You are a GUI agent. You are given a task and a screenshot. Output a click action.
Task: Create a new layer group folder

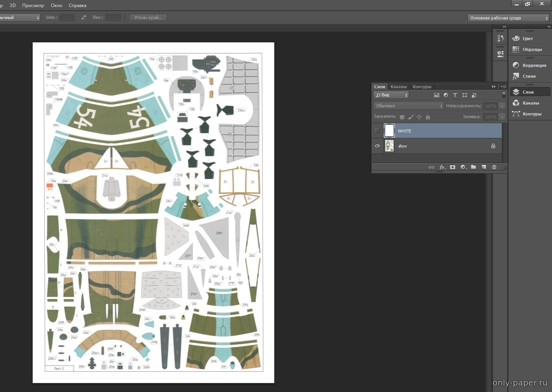pos(473,167)
